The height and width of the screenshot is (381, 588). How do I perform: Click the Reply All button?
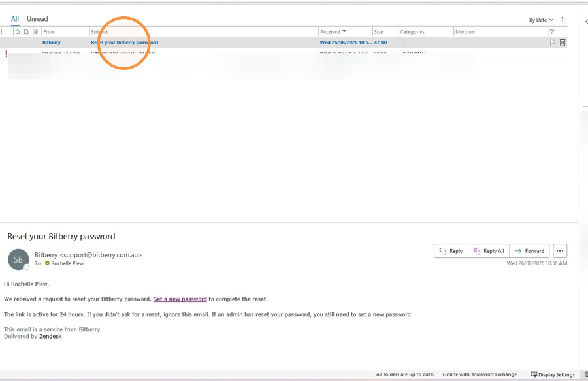pyautogui.click(x=489, y=251)
